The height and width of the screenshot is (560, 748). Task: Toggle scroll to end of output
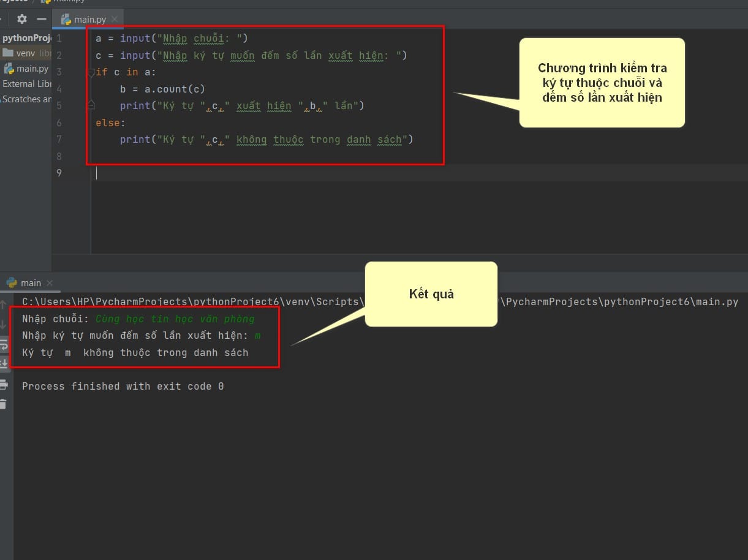[x=4, y=364]
